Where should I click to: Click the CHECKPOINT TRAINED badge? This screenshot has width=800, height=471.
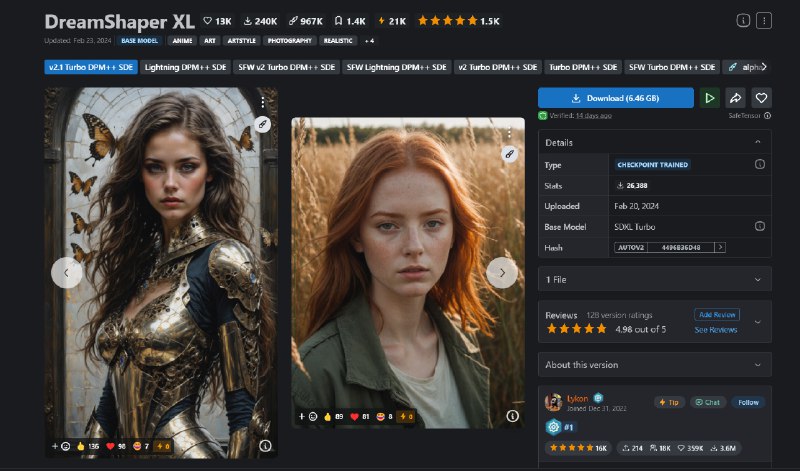pyautogui.click(x=653, y=164)
